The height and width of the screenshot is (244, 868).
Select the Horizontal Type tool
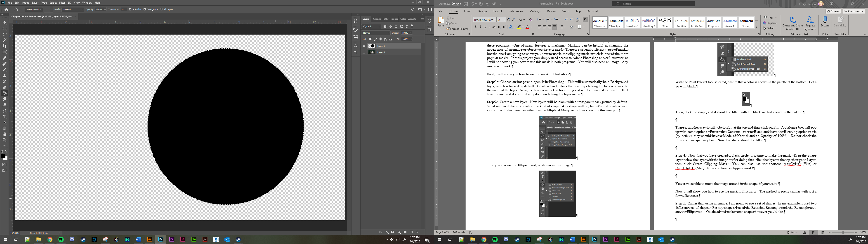point(5,117)
